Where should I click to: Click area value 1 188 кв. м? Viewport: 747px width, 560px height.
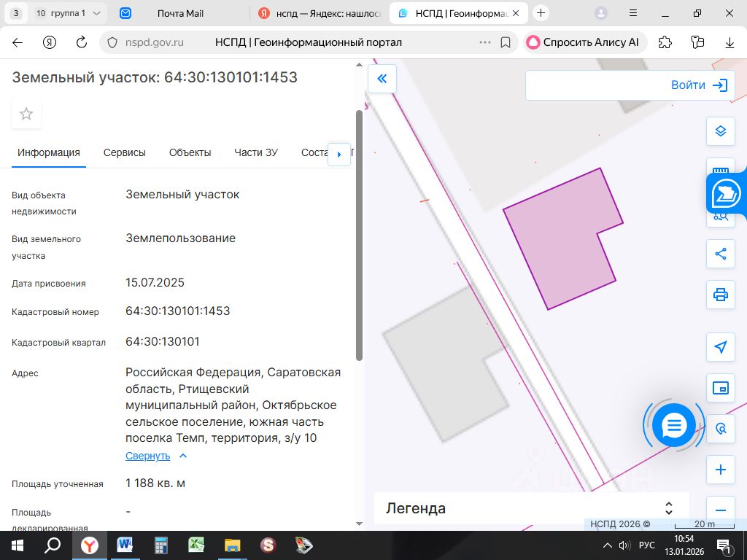point(155,483)
